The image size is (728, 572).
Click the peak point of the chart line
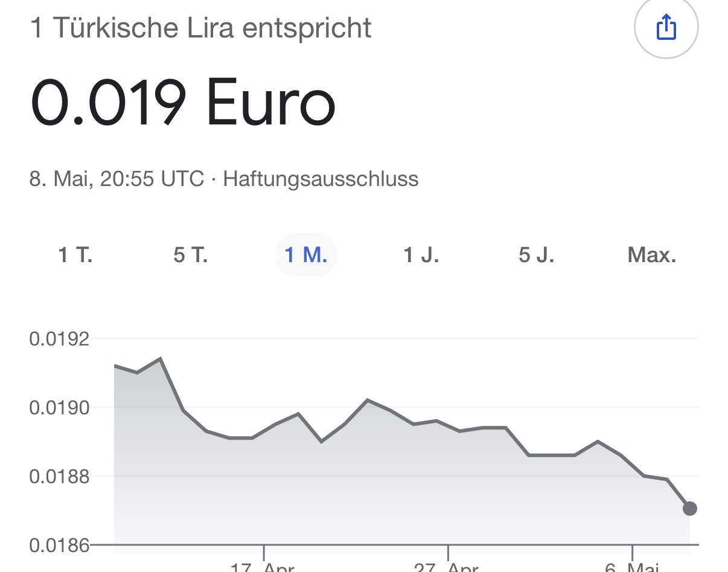coord(160,359)
